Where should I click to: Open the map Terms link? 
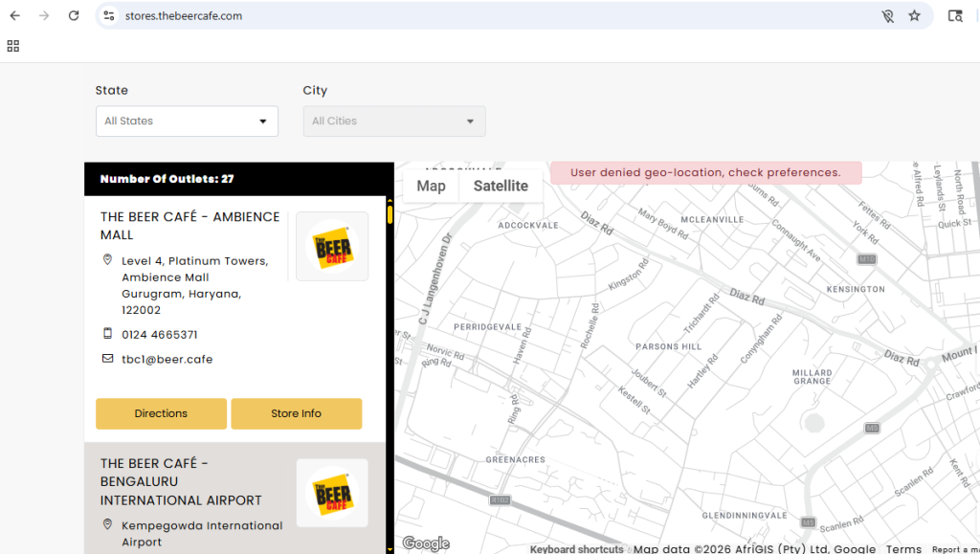[x=903, y=549]
